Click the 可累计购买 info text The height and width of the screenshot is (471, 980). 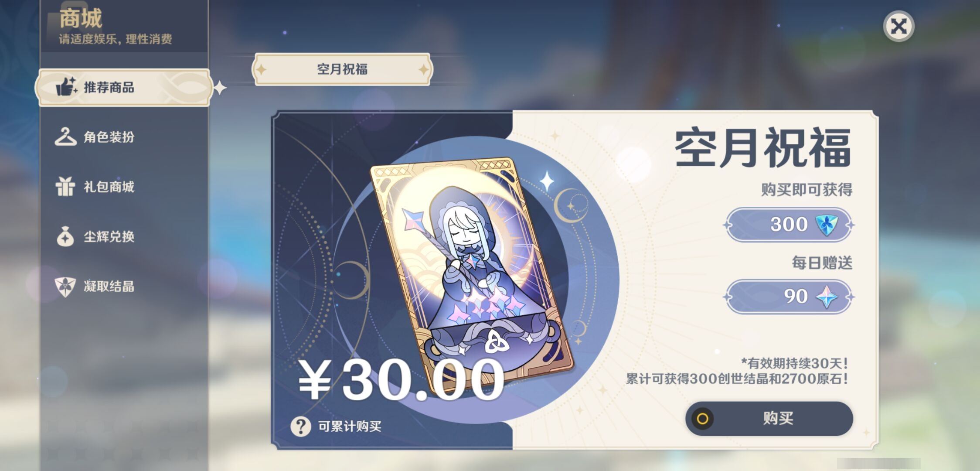(350, 426)
